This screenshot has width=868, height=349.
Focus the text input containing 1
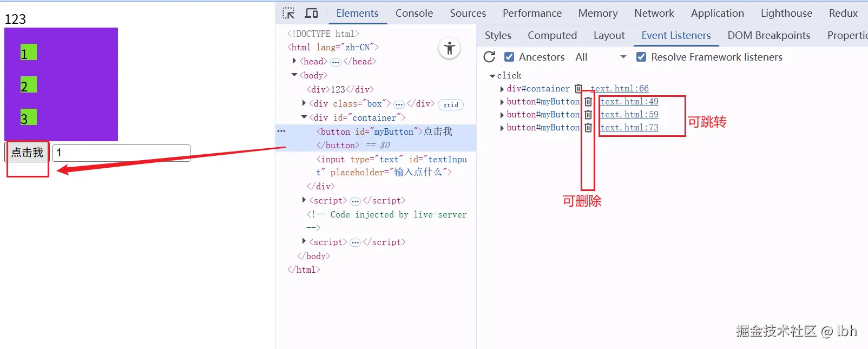click(x=121, y=153)
